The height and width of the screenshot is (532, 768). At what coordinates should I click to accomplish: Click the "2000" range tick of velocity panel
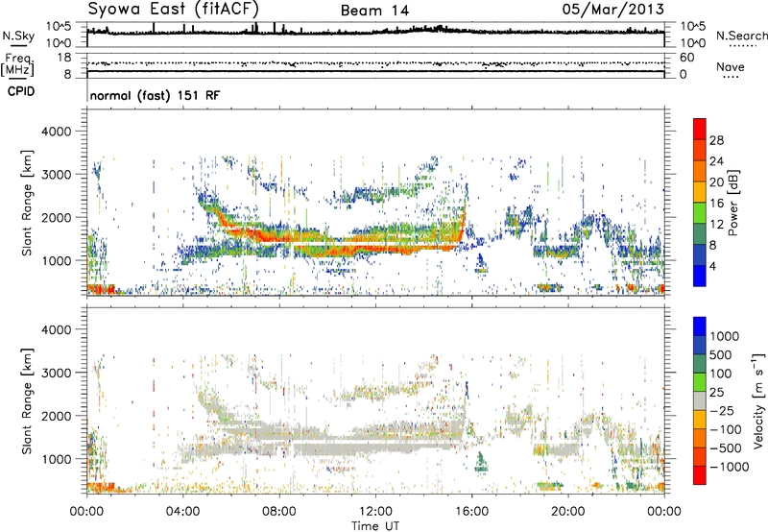pos(57,416)
